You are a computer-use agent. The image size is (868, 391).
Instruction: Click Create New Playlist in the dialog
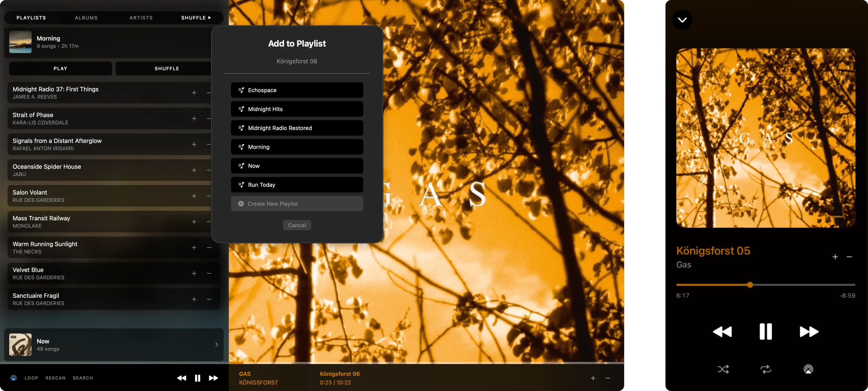(x=297, y=204)
